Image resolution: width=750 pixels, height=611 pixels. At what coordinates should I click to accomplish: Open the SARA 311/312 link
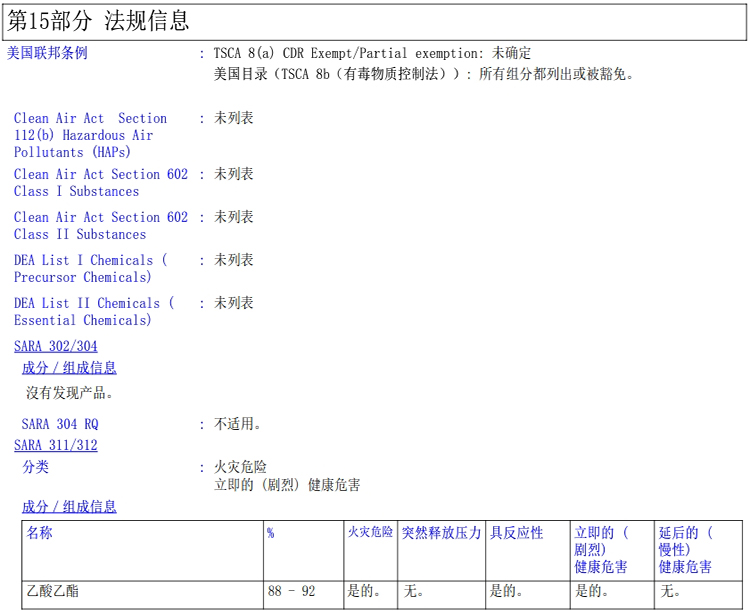[56, 446]
